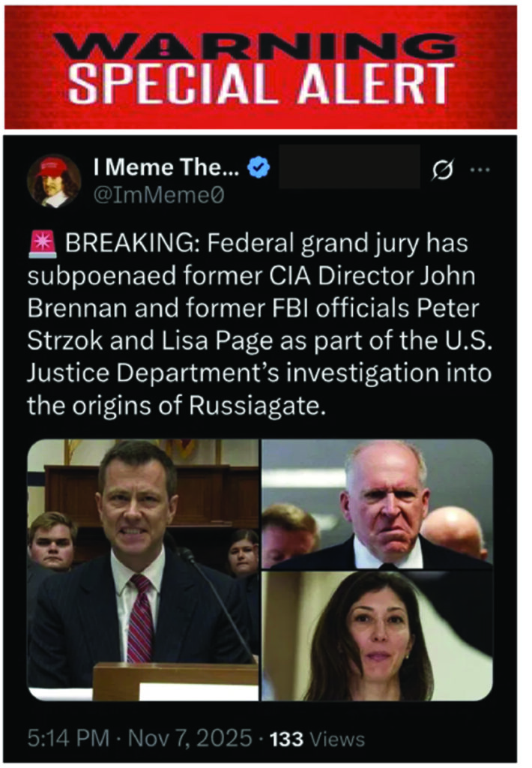Click the 5:14 PM timestamp
Screen dimensions: 532x768
(x=69, y=739)
